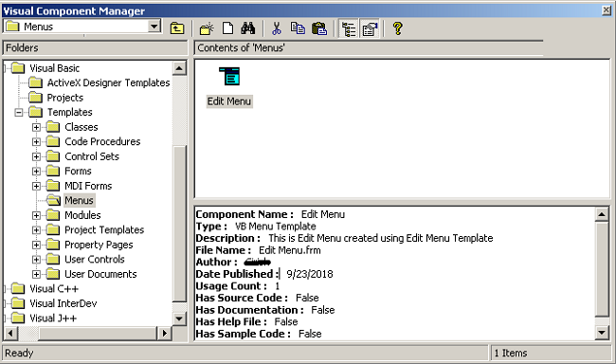Select the Edit Menu component icon
Viewport: 616px width, 364px height.
[229, 76]
